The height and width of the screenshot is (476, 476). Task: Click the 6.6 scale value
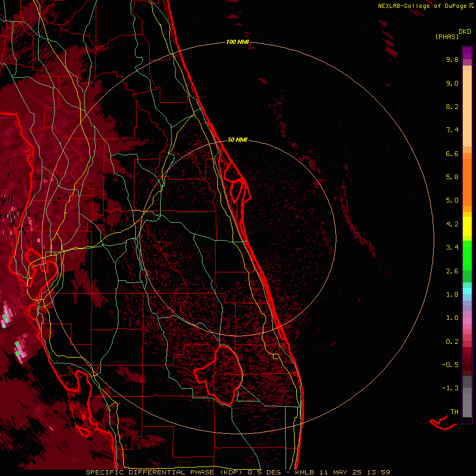(452, 153)
